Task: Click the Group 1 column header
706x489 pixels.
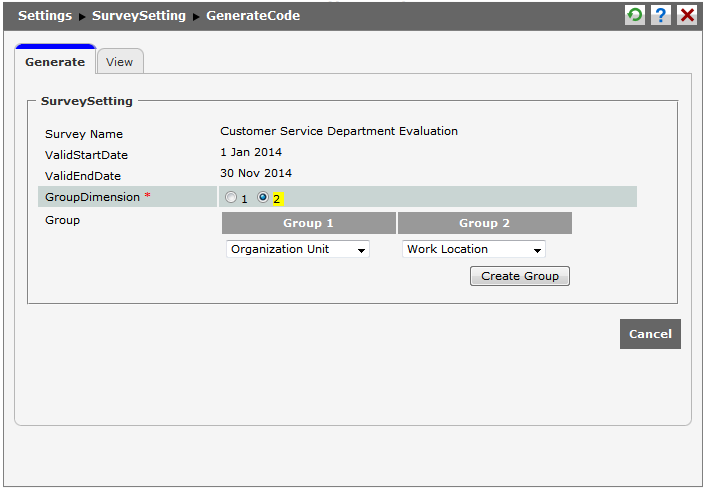Action: click(x=309, y=223)
